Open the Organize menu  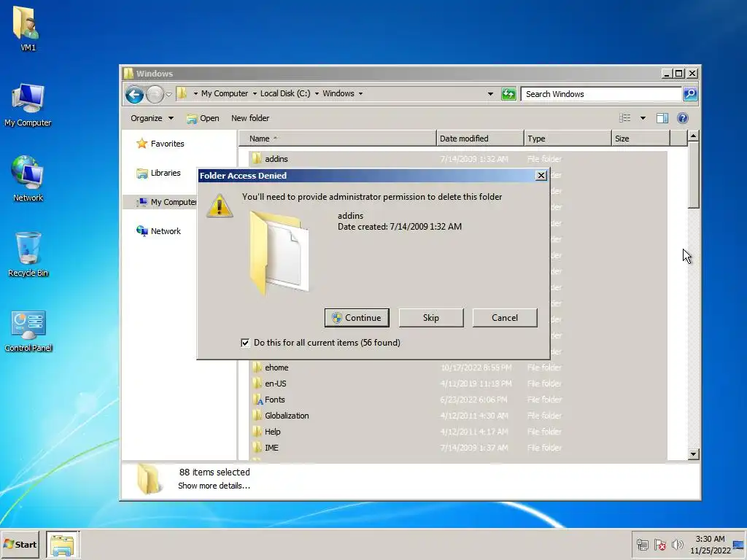(152, 118)
